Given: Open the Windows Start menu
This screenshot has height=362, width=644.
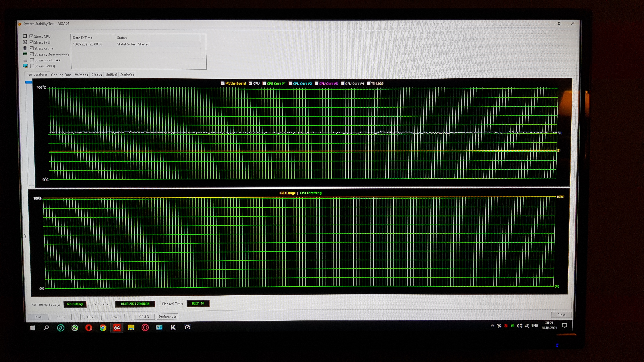Looking at the screenshot, I should pyautogui.click(x=32, y=328).
